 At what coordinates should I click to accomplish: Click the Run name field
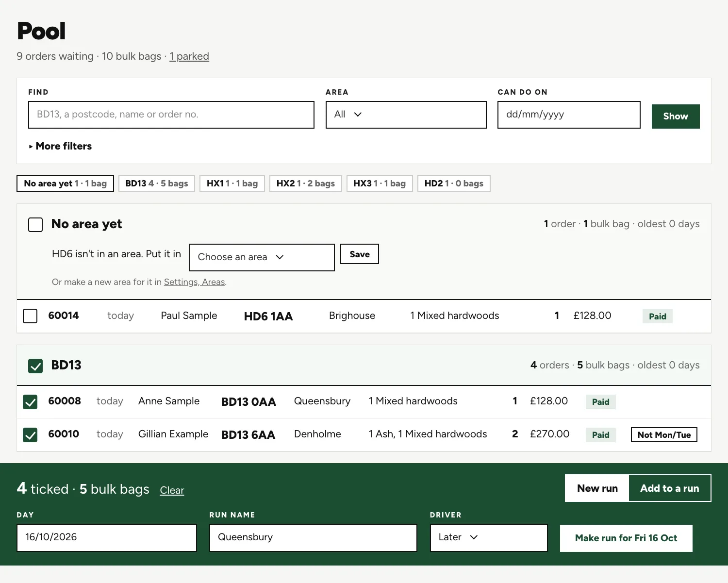coord(313,537)
